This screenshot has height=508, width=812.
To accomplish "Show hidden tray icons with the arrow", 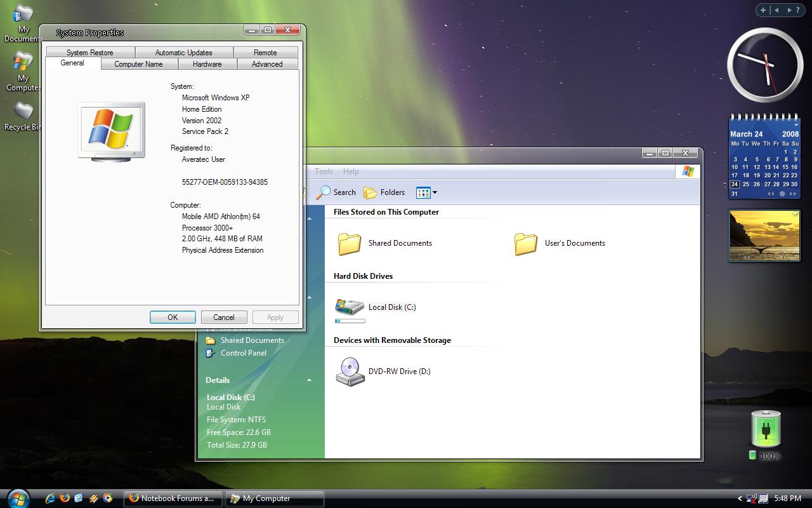I will click(x=740, y=498).
